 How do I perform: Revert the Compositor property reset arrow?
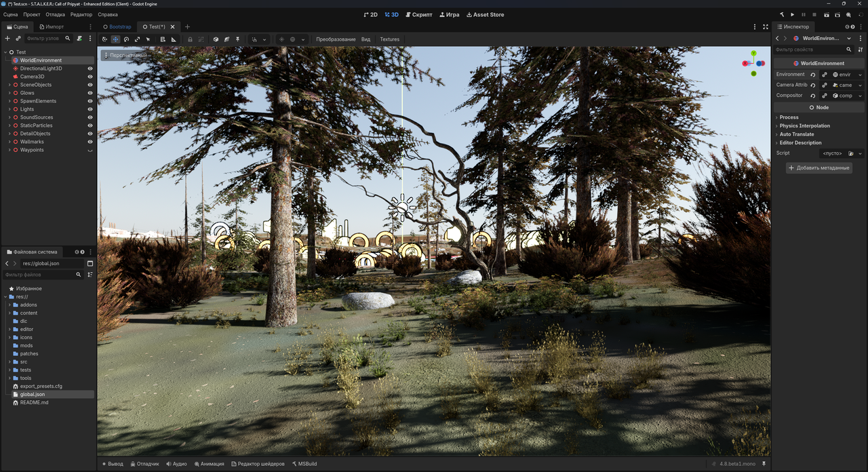tap(813, 96)
